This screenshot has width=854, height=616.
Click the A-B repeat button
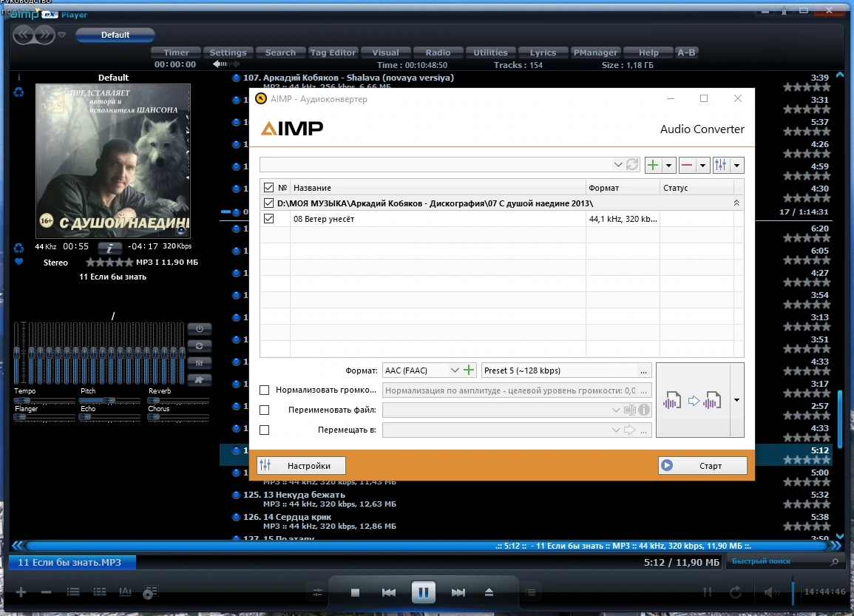point(685,53)
